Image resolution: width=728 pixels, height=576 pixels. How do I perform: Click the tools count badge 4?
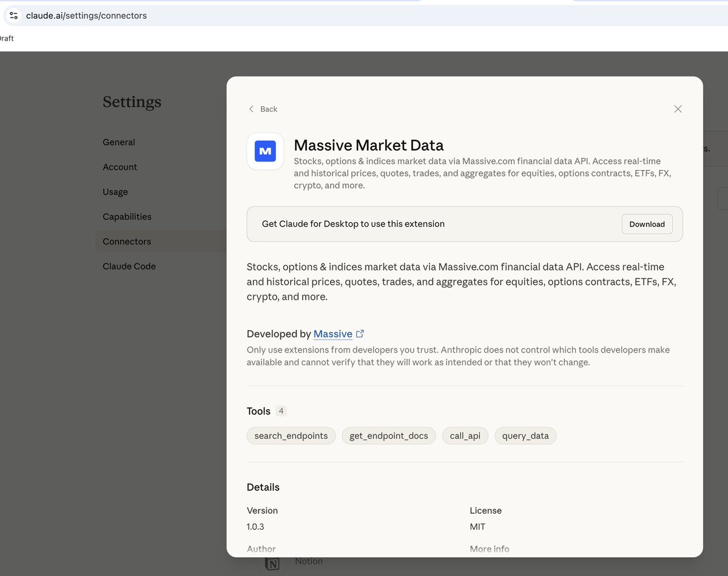pos(281,411)
